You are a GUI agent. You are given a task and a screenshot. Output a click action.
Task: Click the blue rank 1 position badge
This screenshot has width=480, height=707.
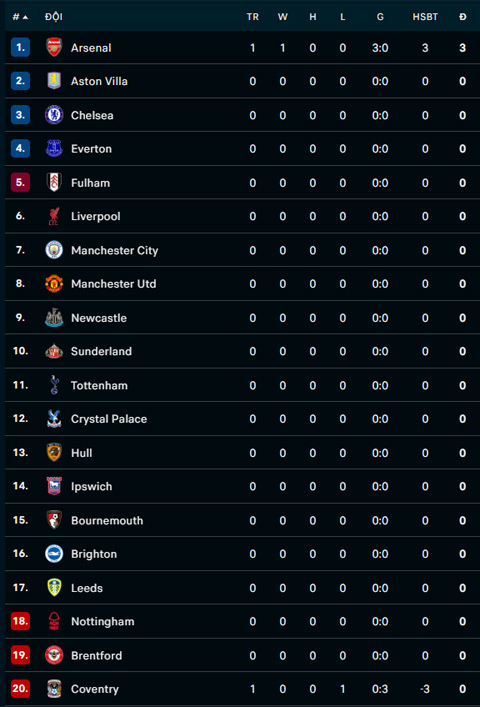tap(20, 47)
